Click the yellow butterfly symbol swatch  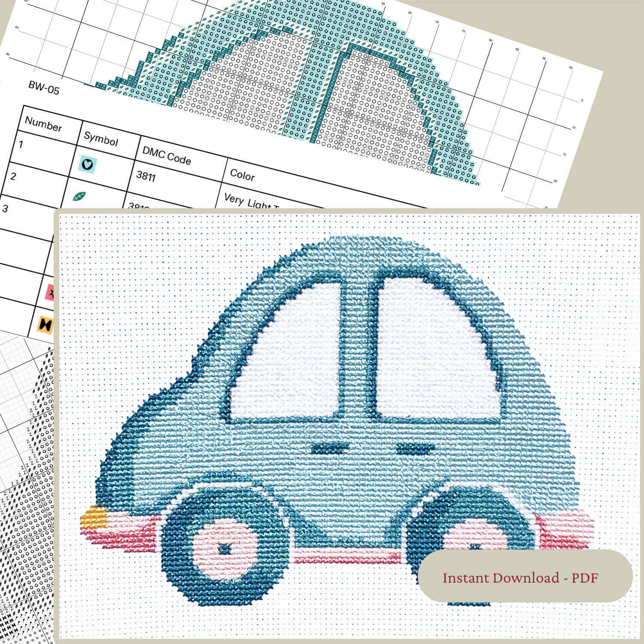44,325
